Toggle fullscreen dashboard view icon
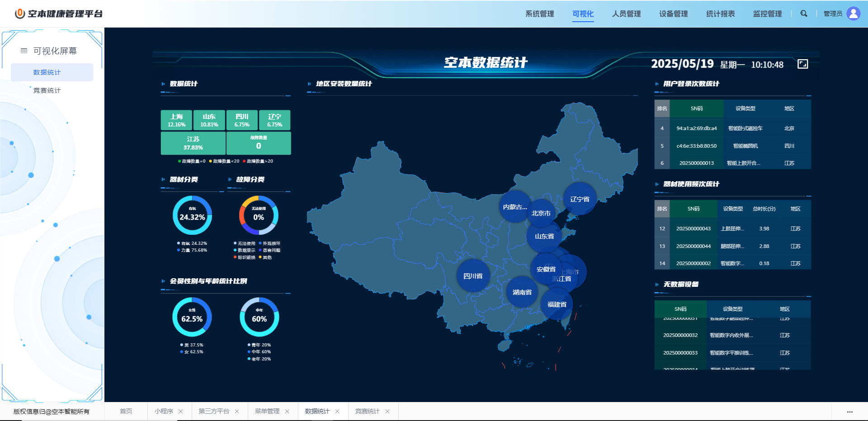868x421 pixels. 802,64
